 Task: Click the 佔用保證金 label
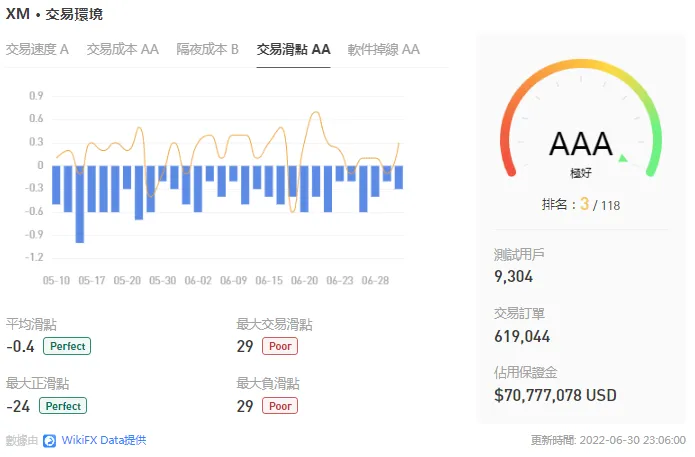tap(526, 372)
